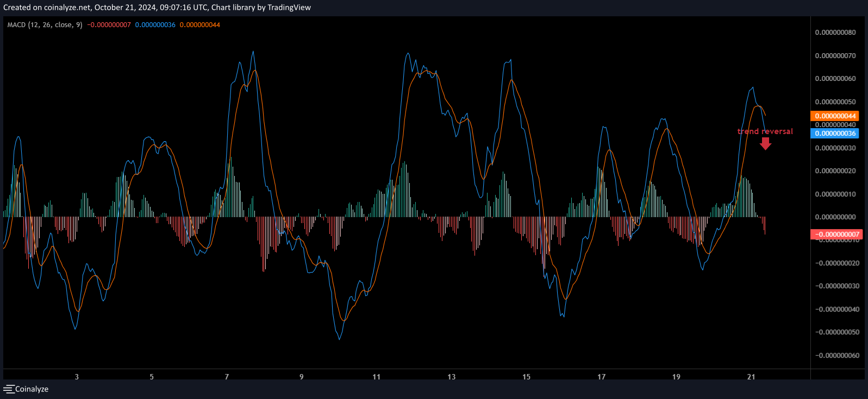
Task: Click date label 21 on time axis
Action: pos(751,377)
